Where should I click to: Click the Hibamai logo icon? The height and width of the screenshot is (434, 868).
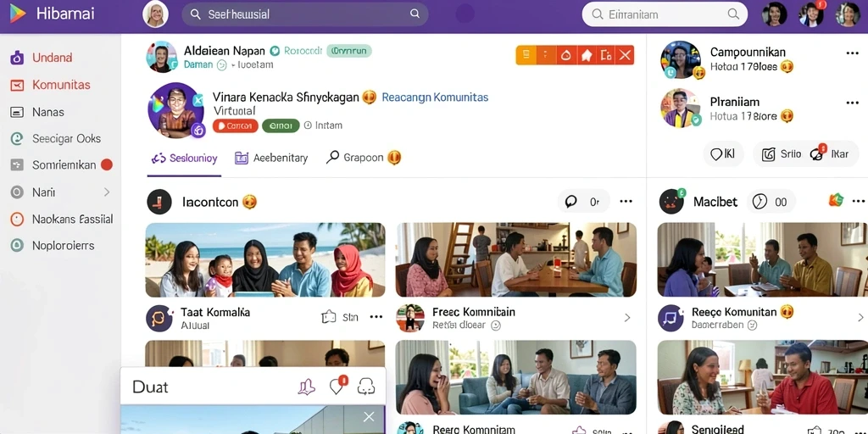(x=17, y=14)
